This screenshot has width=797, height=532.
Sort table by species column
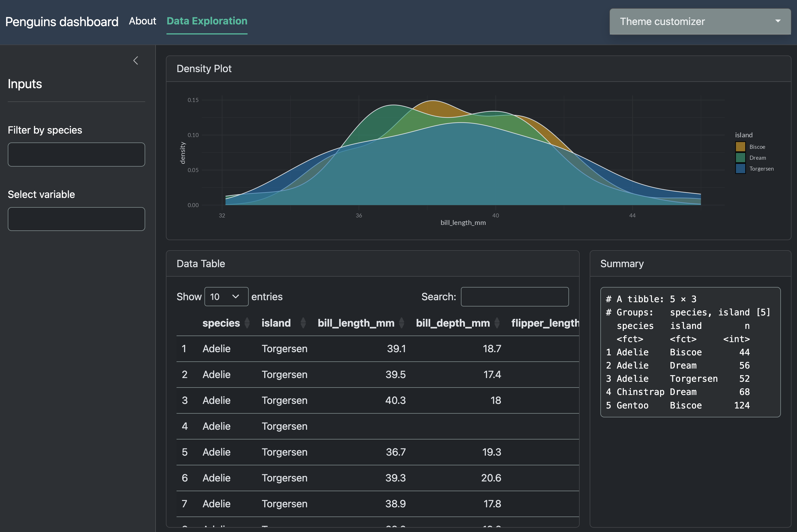221,323
